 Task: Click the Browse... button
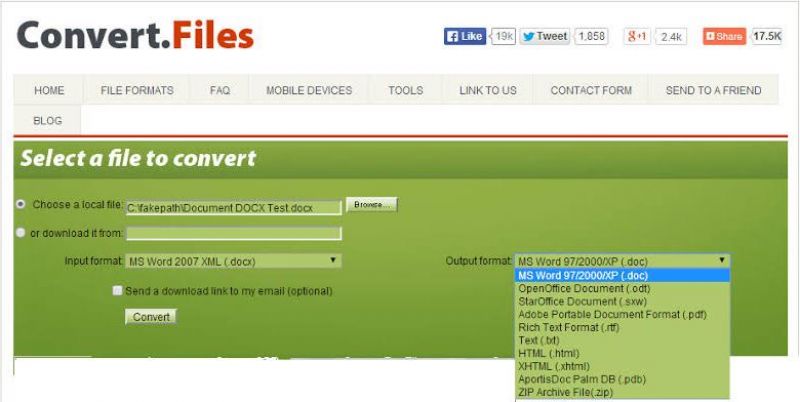(x=372, y=205)
